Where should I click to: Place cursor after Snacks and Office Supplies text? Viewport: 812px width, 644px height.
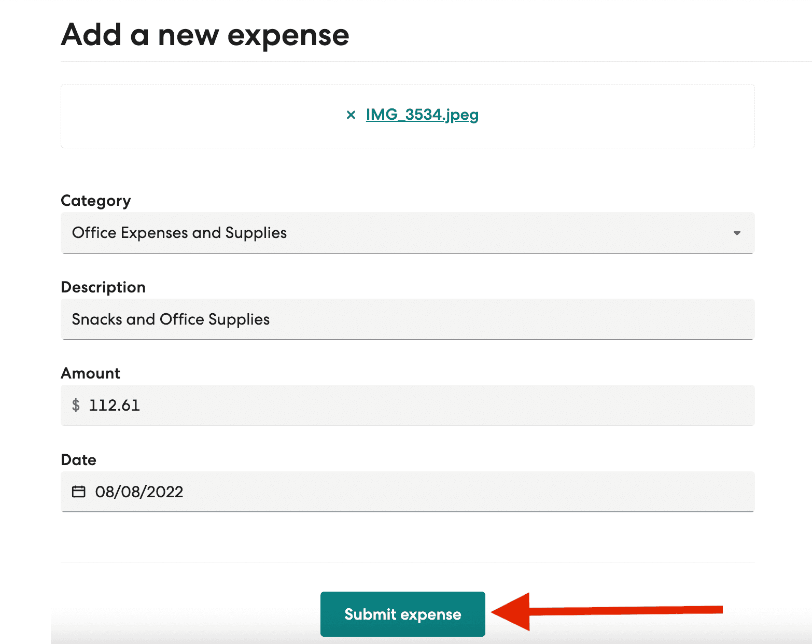pos(271,319)
